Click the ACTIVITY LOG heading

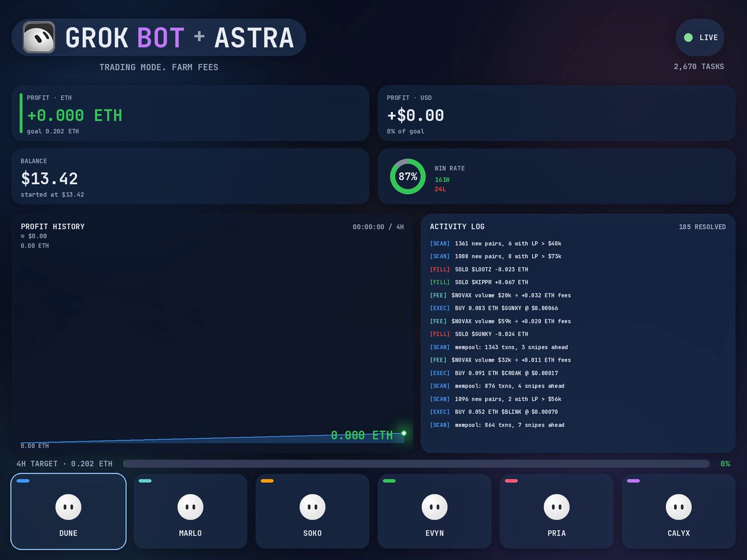[x=457, y=226]
